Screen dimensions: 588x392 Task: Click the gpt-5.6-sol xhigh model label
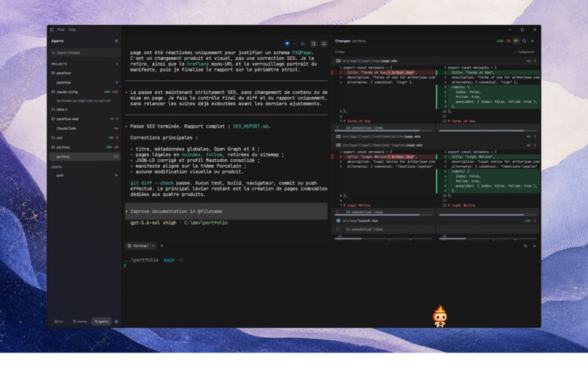tap(153, 223)
